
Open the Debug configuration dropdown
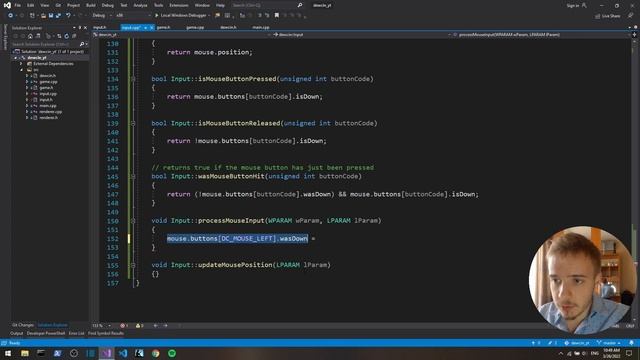point(102,16)
